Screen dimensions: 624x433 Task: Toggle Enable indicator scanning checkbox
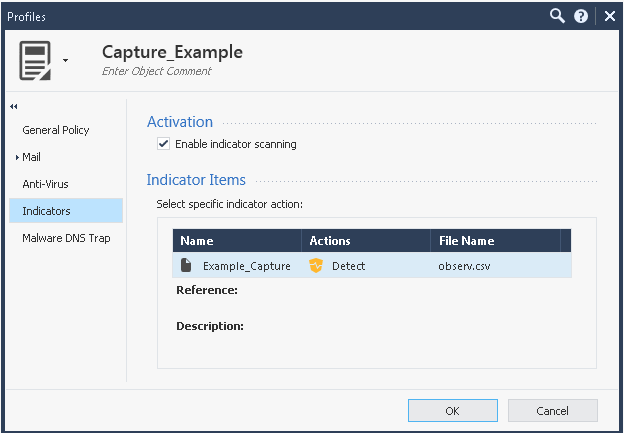(164, 144)
